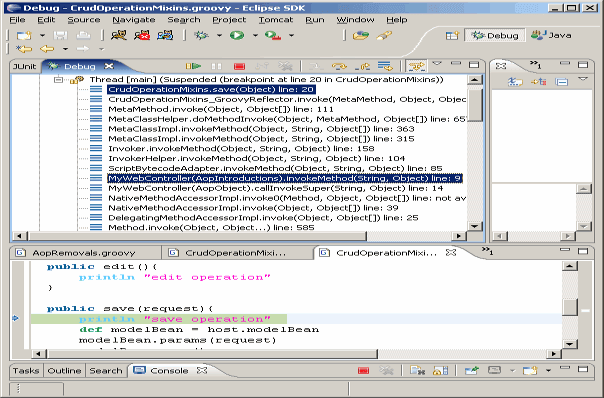Collapse all in the variables panel toolbar
The width and height of the screenshot is (604, 398).
[562, 81]
